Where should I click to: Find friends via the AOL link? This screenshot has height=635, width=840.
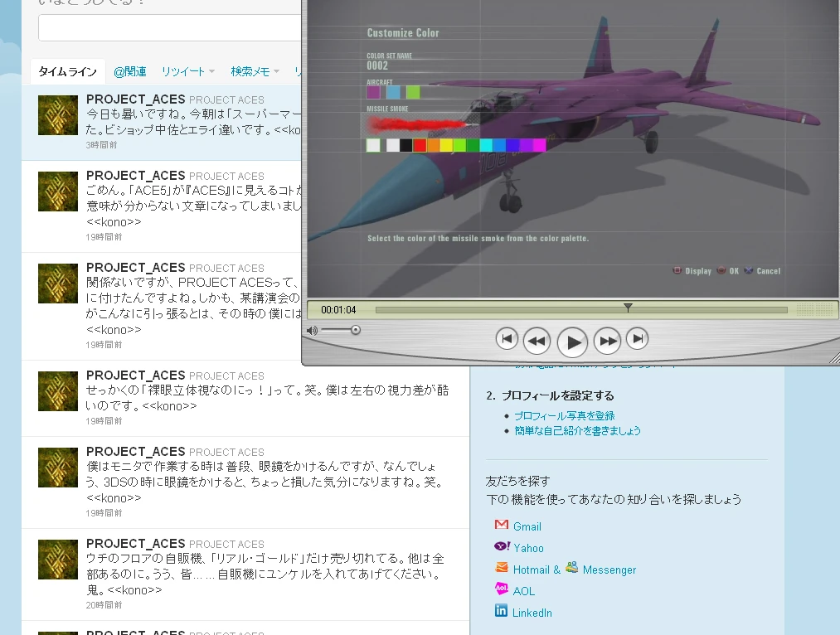[x=524, y=591]
